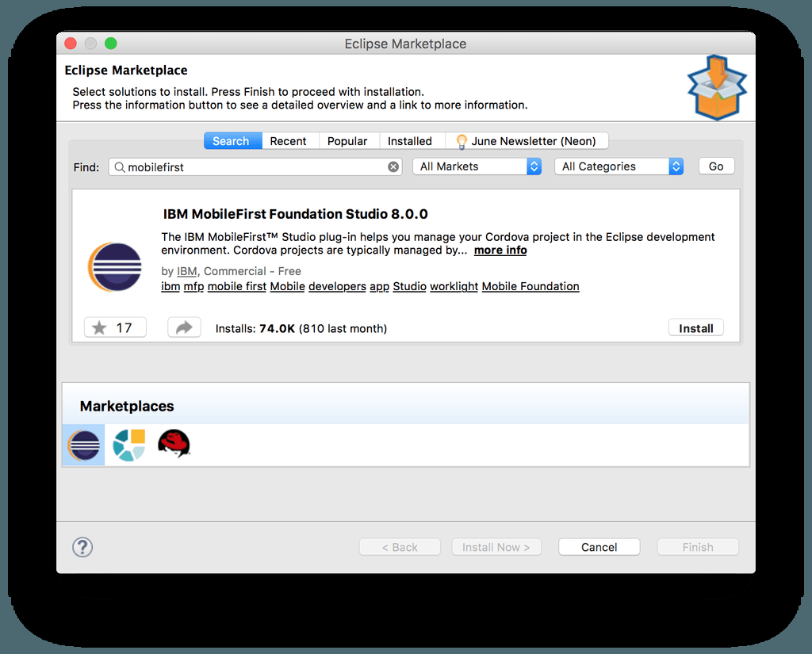Image resolution: width=812 pixels, height=654 pixels.
Task: Click the Cancel button
Action: tap(599, 547)
